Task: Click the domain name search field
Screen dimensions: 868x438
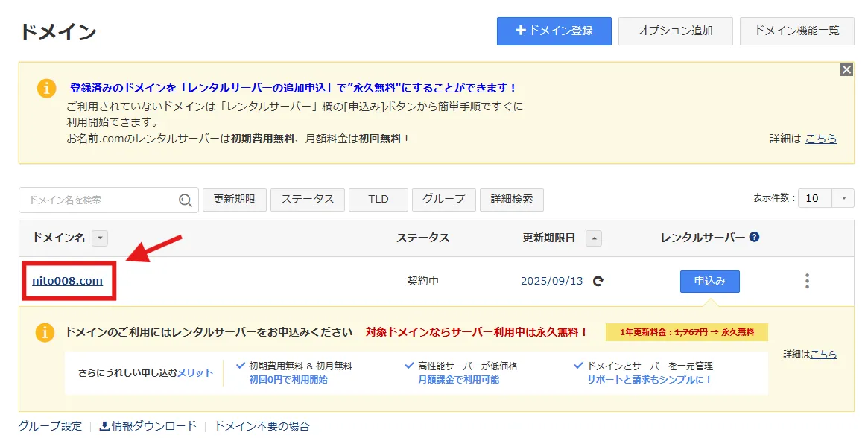Action: 101,200
